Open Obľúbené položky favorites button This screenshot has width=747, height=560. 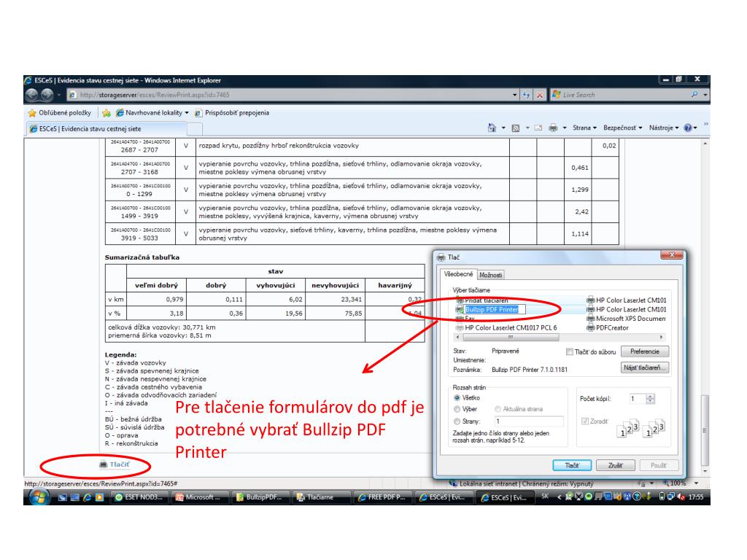coord(60,113)
